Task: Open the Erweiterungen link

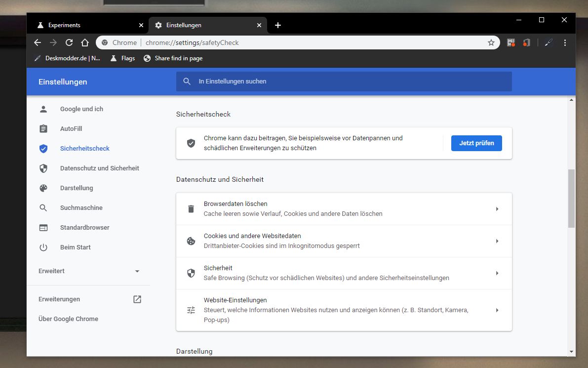Action: [59, 299]
